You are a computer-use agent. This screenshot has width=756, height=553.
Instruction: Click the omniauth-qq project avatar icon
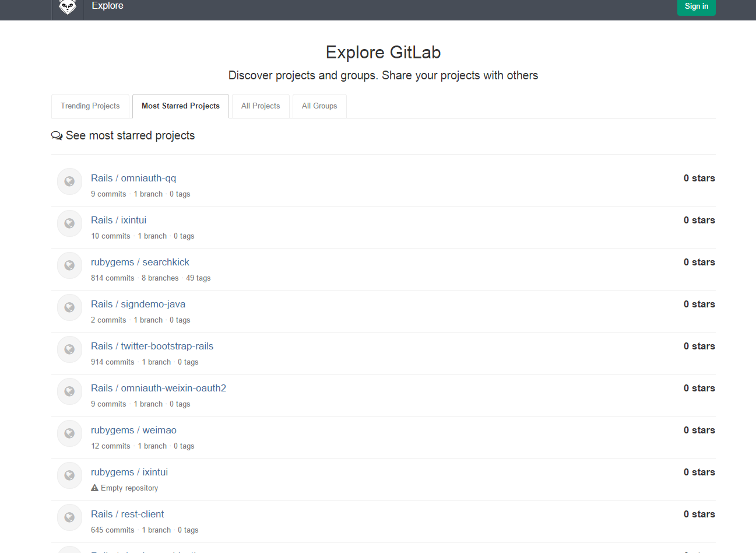(x=69, y=181)
